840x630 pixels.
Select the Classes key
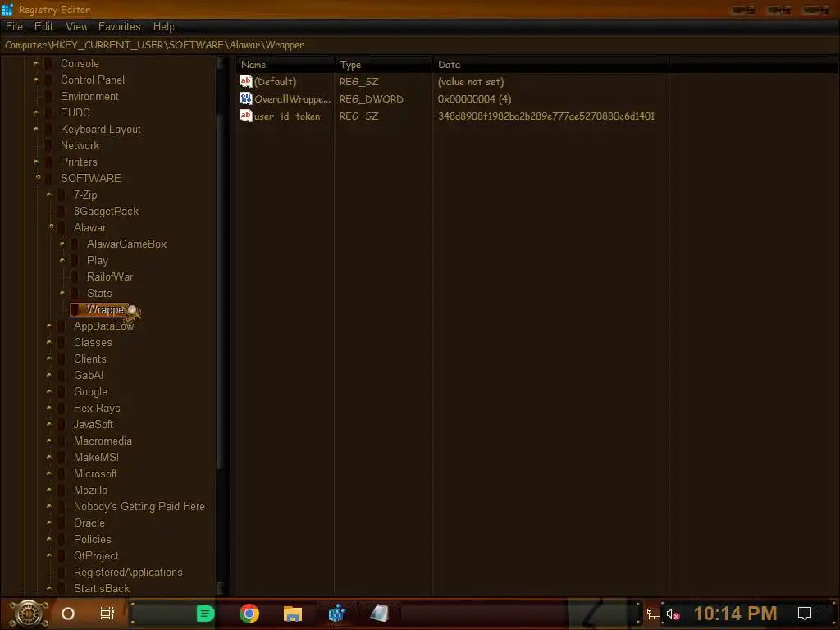click(x=93, y=342)
